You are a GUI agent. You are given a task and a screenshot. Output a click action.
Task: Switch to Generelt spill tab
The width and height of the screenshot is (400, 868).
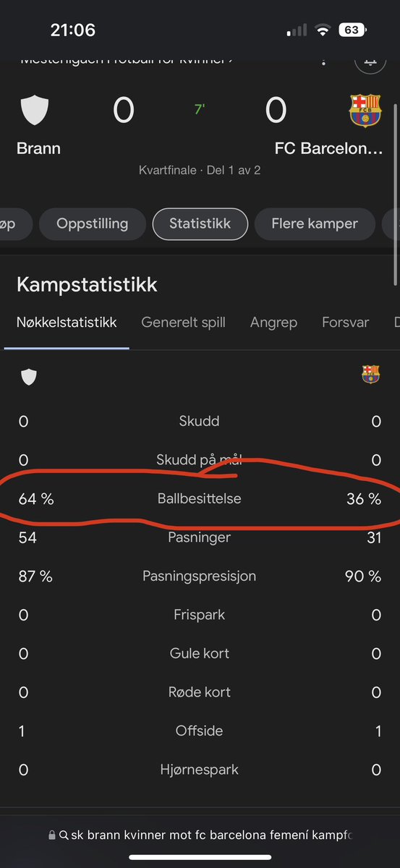[x=183, y=323]
